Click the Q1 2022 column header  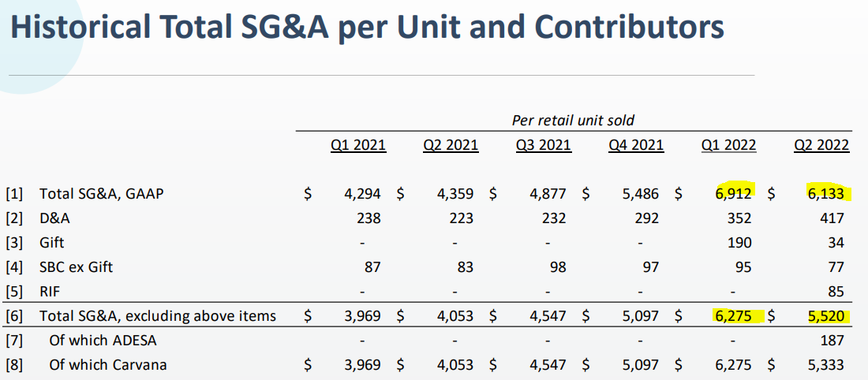(729, 146)
